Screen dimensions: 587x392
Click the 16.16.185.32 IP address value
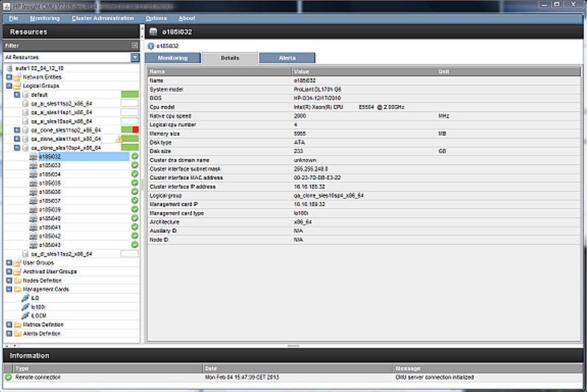(x=309, y=187)
